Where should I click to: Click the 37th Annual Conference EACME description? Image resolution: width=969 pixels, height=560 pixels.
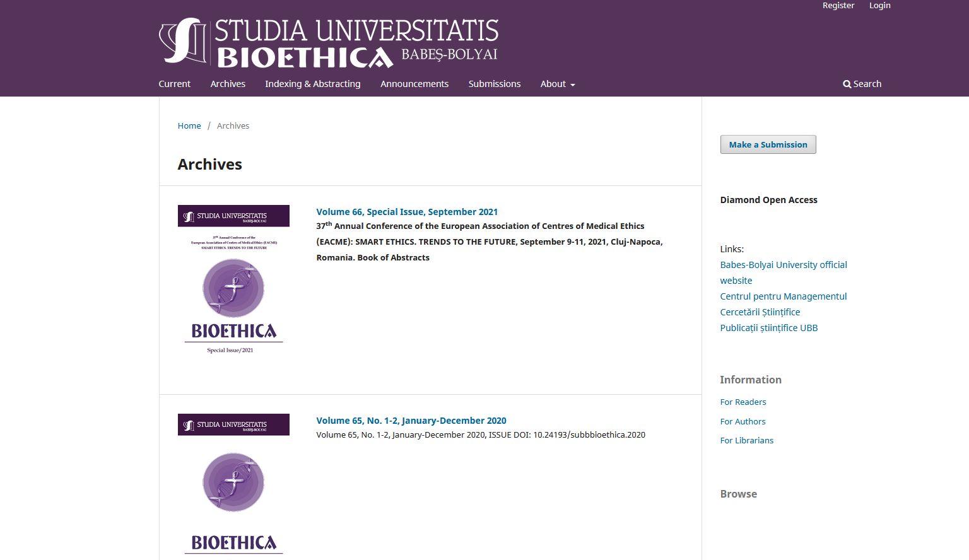pos(490,242)
